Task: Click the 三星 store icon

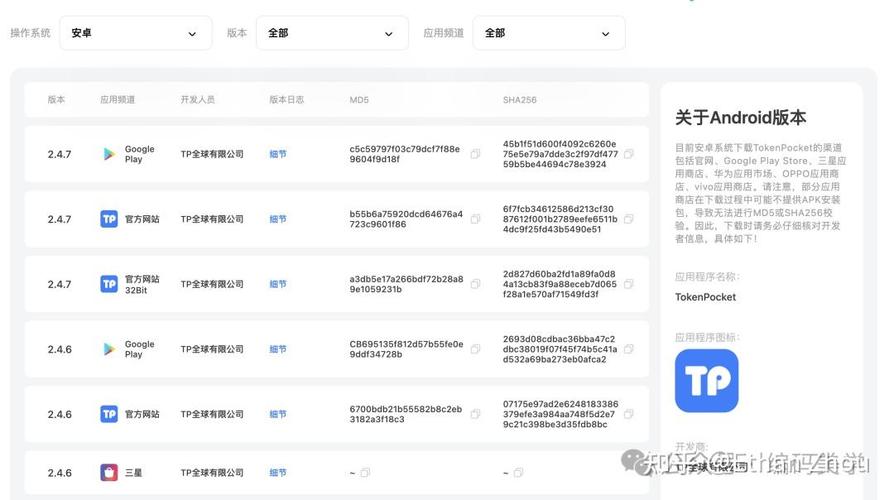Action: [109, 473]
